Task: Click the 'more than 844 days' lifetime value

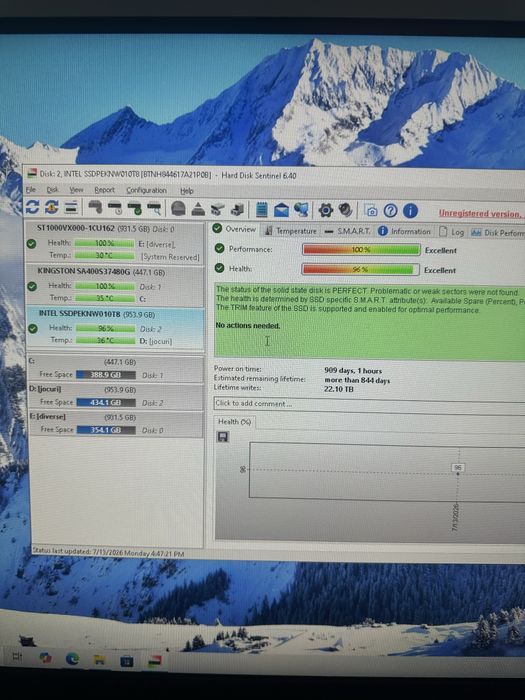Action: 357,380
